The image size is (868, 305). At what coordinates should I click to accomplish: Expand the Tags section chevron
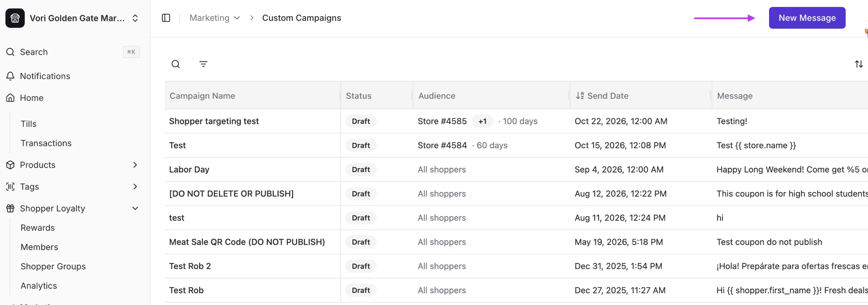(135, 187)
